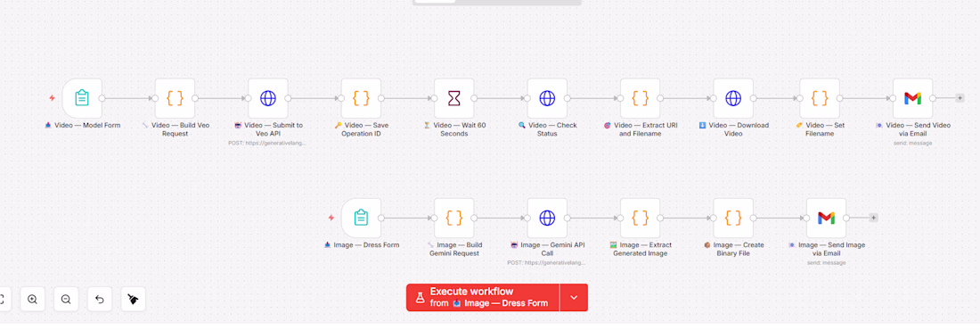Click POST URL subtitle under Gemini API Call

tap(548, 262)
